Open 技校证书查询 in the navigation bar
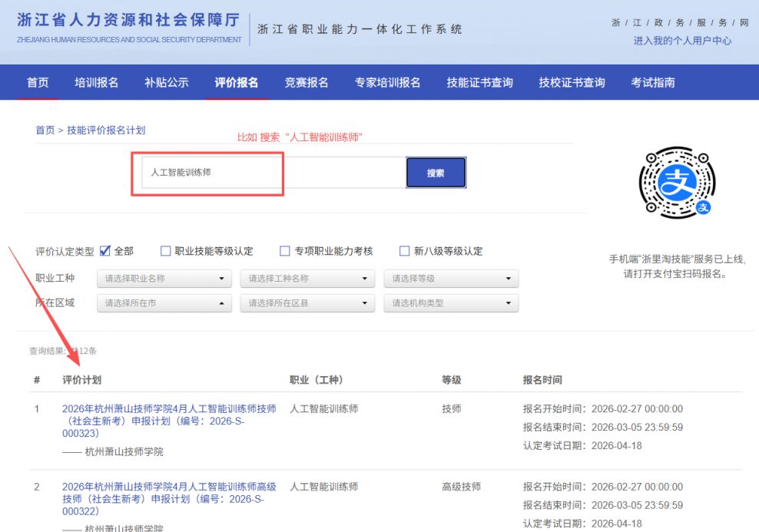 click(x=572, y=83)
